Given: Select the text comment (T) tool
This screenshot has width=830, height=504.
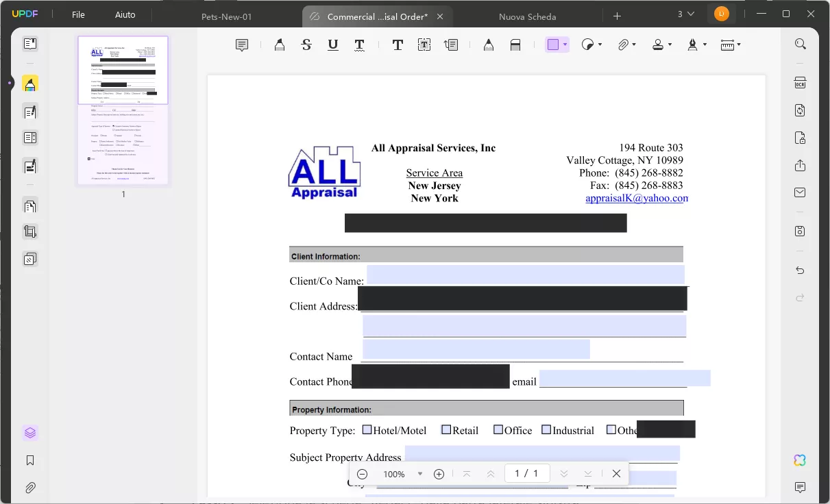Looking at the screenshot, I should (398, 45).
